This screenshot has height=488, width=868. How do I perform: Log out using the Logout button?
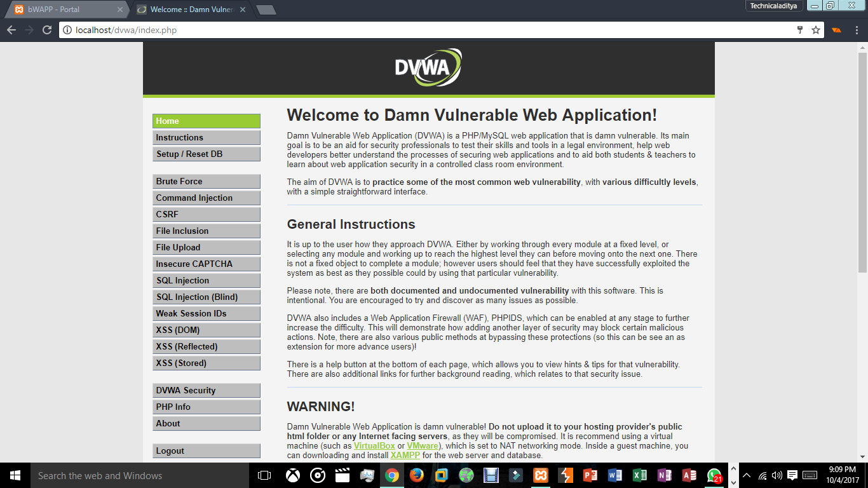pos(207,451)
